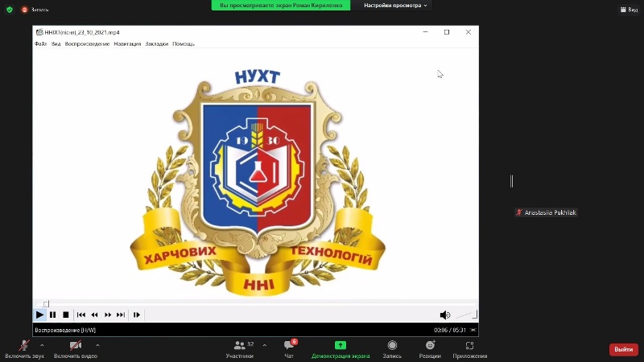Click the Play button in media player
This screenshot has width=644, height=362.
(x=39, y=315)
